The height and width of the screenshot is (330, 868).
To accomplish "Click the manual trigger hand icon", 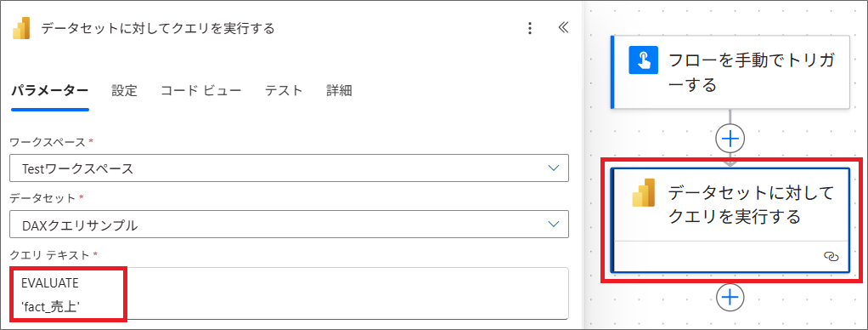I will [643, 60].
